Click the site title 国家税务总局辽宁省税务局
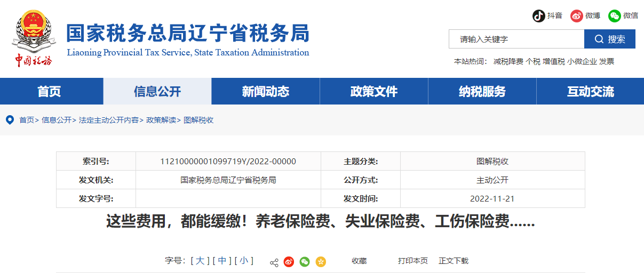 [x=188, y=33]
